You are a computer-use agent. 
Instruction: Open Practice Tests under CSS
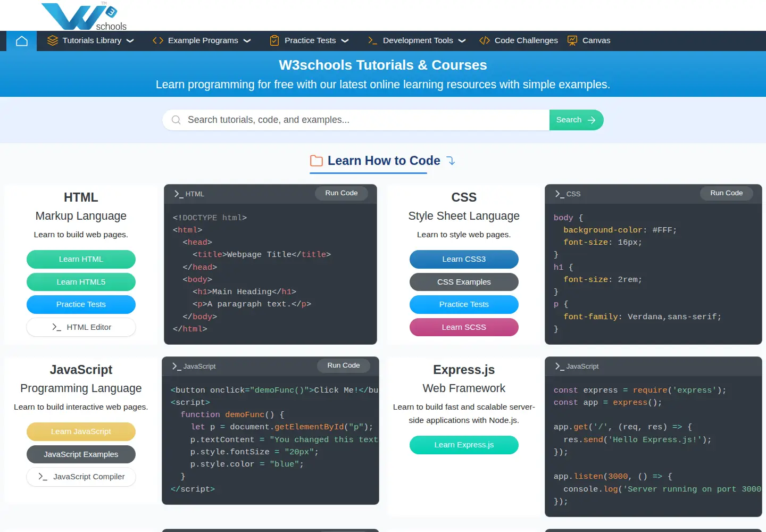coord(464,304)
